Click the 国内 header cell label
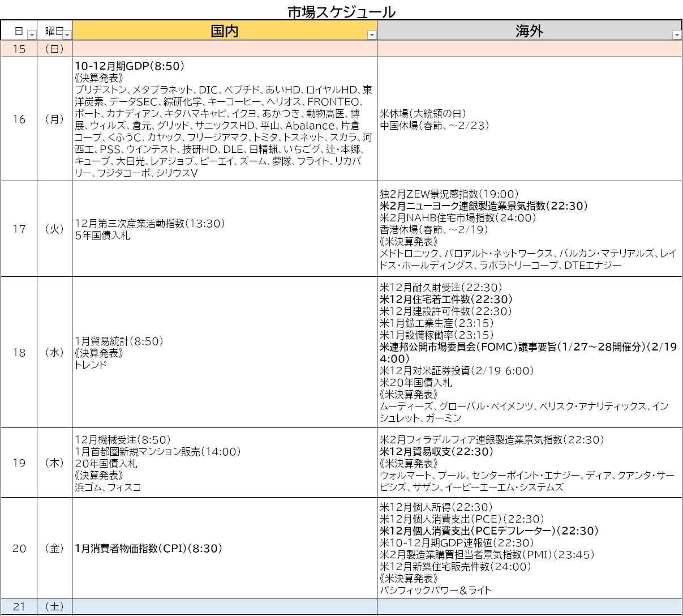Viewport: 683px width, 616px height. [x=224, y=31]
